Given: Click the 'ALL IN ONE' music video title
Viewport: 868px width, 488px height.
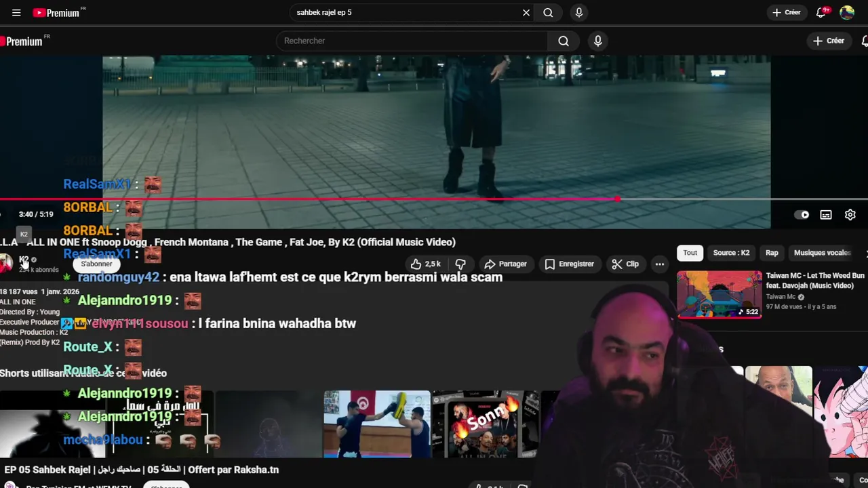Looking at the screenshot, I should point(228,242).
